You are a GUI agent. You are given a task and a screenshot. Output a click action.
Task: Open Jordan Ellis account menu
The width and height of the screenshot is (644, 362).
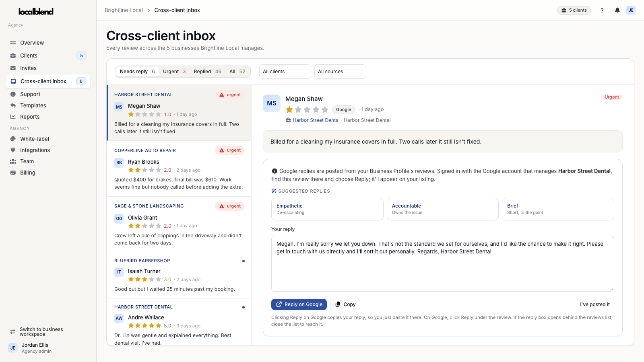point(48,348)
